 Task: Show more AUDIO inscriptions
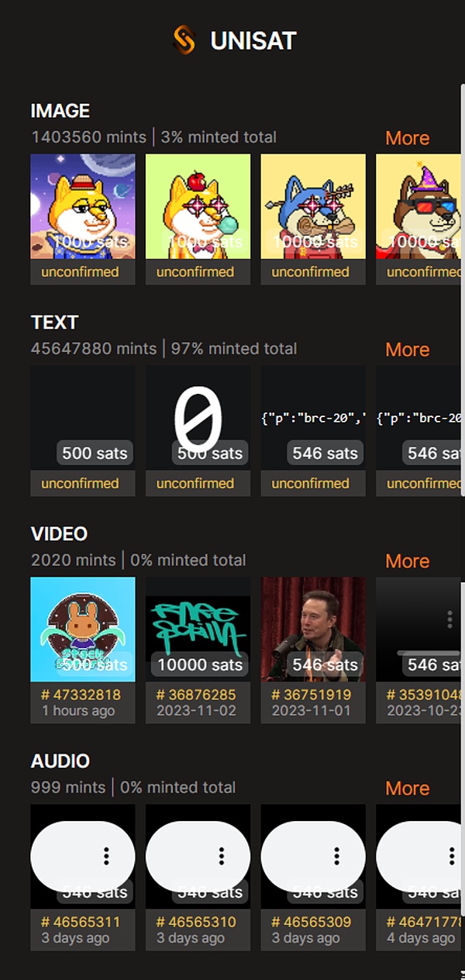point(407,788)
